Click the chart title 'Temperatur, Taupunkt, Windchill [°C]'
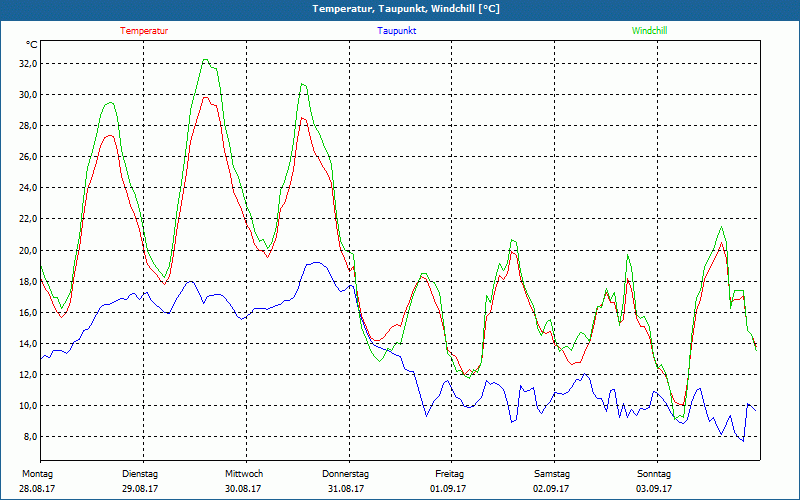The image size is (800, 500). pos(406,9)
